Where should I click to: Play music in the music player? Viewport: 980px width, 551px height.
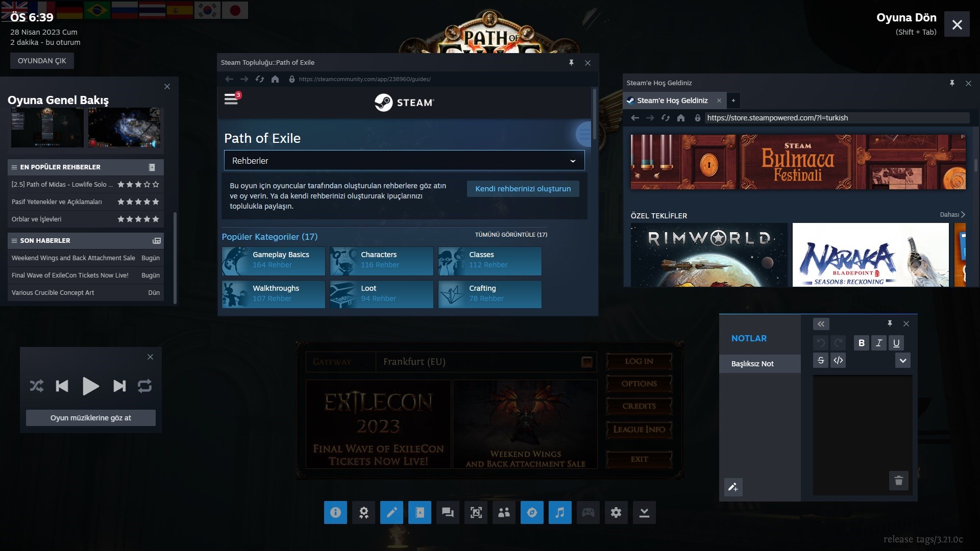point(90,386)
